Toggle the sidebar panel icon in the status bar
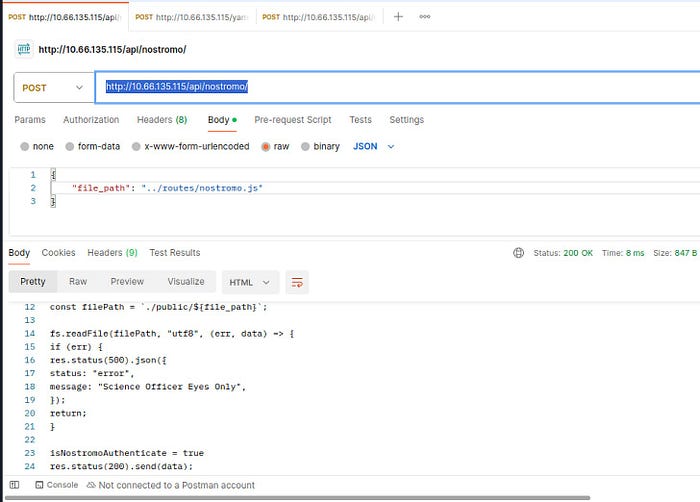This screenshot has height=502, width=700. tap(14, 485)
